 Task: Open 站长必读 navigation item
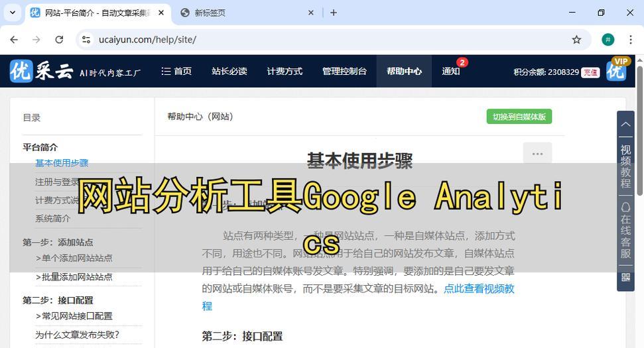click(x=229, y=72)
